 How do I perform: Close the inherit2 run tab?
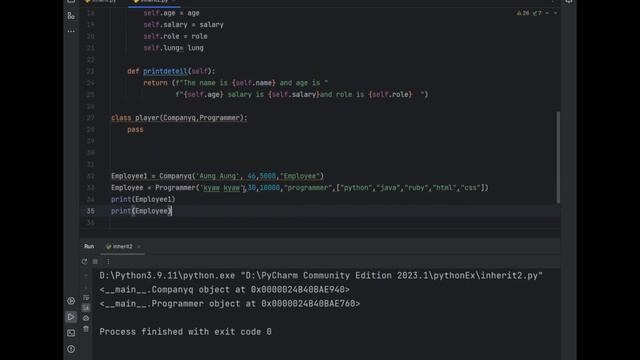139,247
